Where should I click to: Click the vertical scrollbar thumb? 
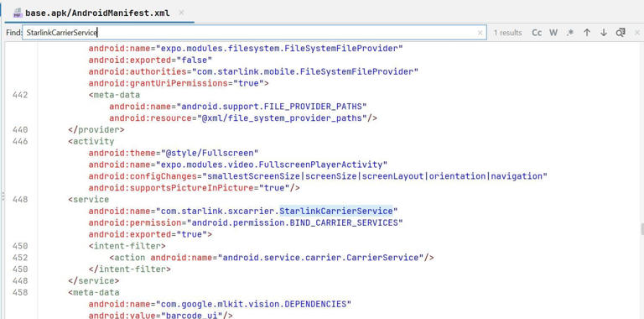coord(641,229)
